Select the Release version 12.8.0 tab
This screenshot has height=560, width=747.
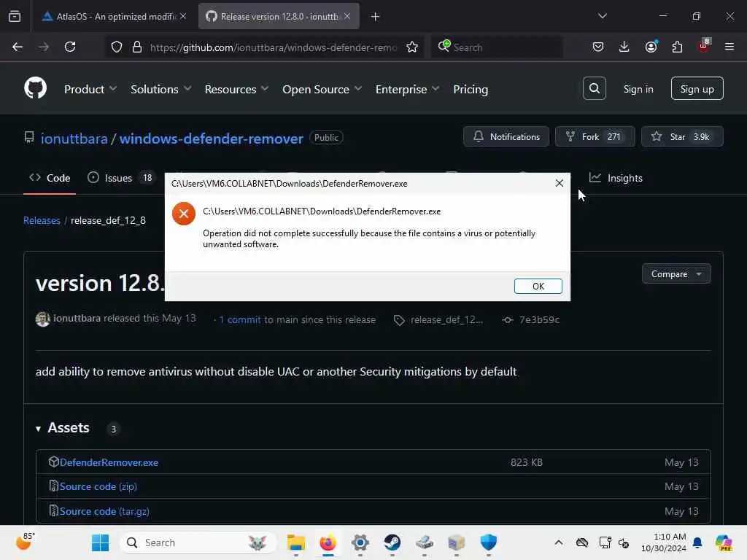[279, 16]
